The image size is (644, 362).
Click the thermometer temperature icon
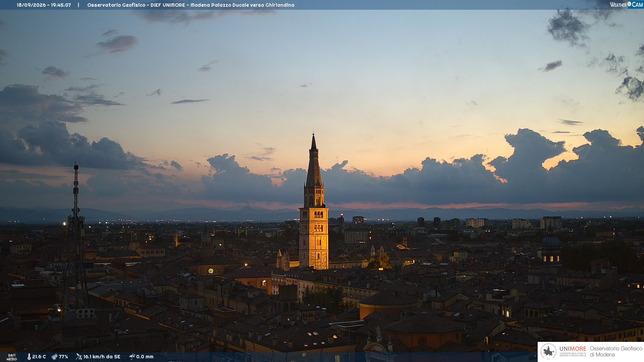(x=29, y=357)
